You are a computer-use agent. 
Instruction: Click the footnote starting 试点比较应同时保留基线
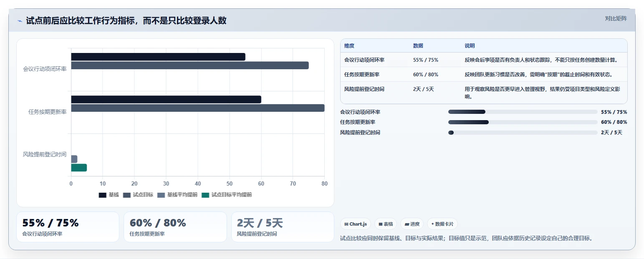coord(467,239)
